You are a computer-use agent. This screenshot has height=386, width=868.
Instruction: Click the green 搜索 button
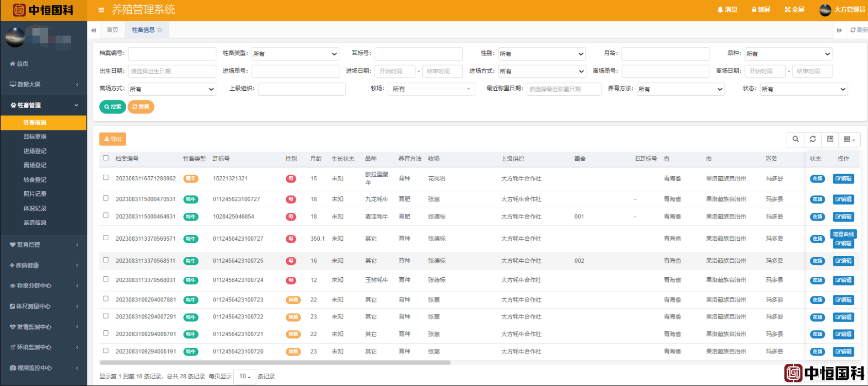(x=113, y=107)
